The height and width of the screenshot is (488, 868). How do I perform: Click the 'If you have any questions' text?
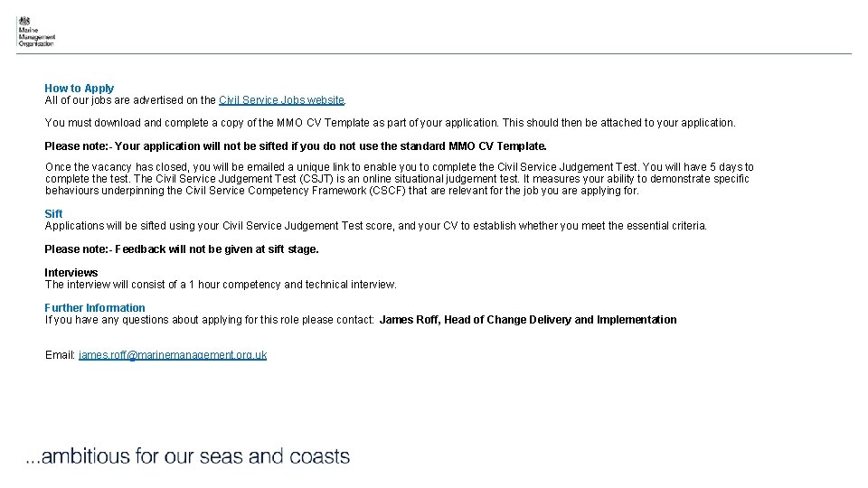pyautogui.click(x=210, y=320)
